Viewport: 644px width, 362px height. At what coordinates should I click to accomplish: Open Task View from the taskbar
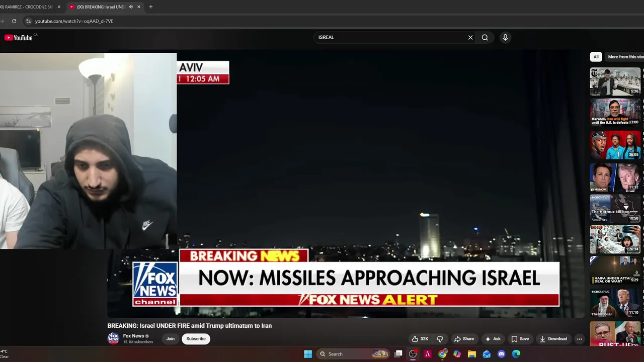click(398, 354)
